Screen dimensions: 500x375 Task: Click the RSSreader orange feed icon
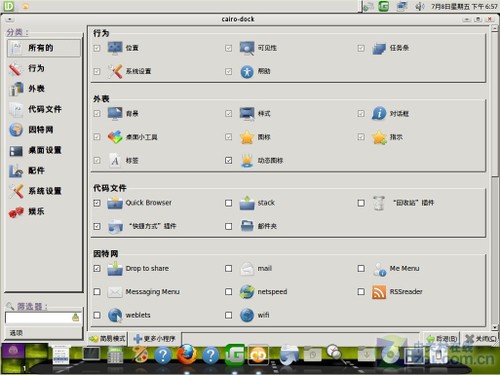[379, 292]
